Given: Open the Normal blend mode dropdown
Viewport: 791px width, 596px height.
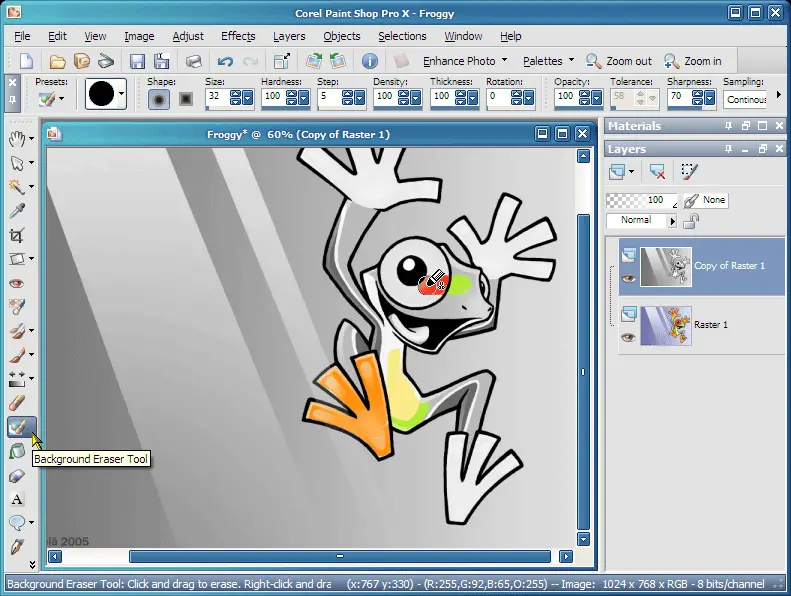Looking at the screenshot, I should click(642, 220).
